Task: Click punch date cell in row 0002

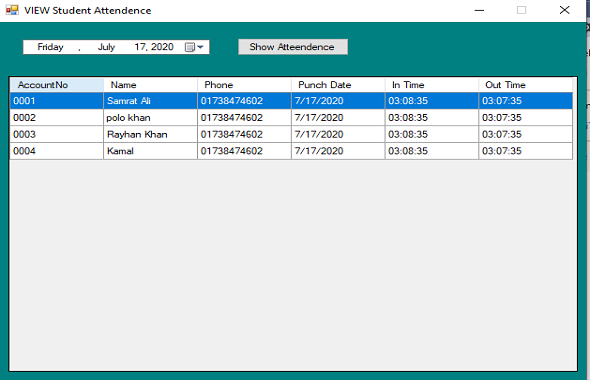Action: [338, 118]
